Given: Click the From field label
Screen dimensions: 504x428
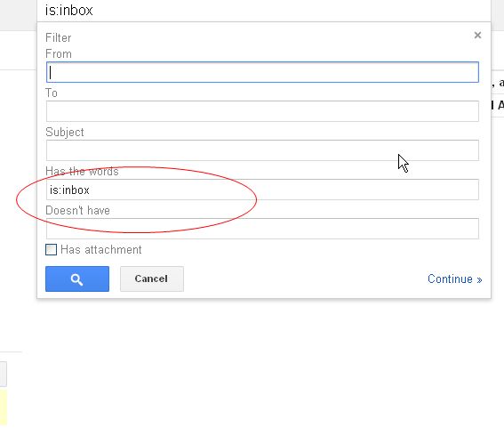Looking at the screenshot, I should 59,53.
